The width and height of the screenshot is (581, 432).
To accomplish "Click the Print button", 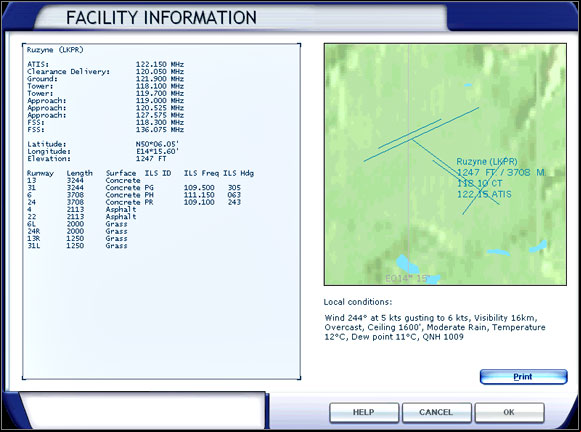I will [523, 377].
